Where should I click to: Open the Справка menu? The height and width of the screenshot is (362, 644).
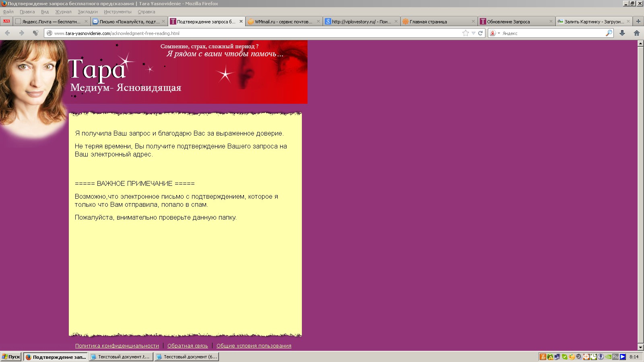146,12
